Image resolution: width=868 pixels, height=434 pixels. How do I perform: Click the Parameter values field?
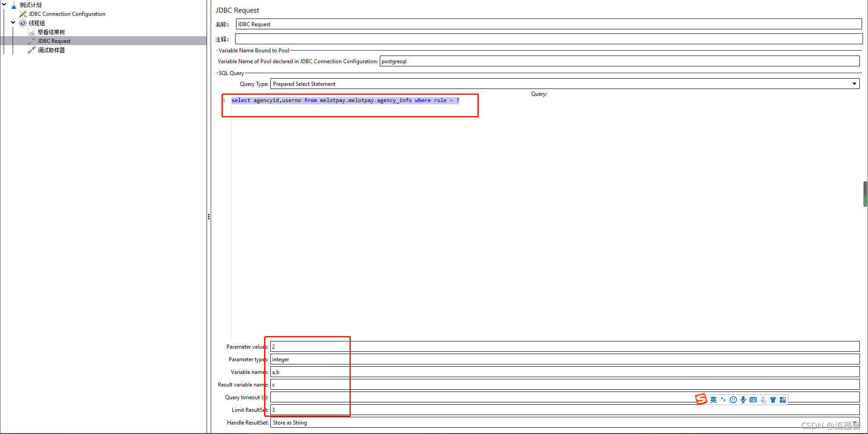pyautogui.click(x=565, y=346)
